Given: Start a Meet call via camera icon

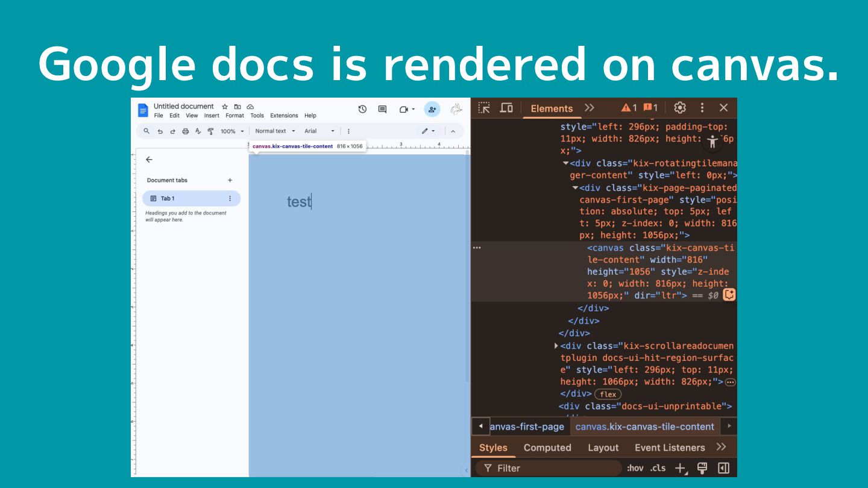Looking at the screenshot, I should pos(403,109).
